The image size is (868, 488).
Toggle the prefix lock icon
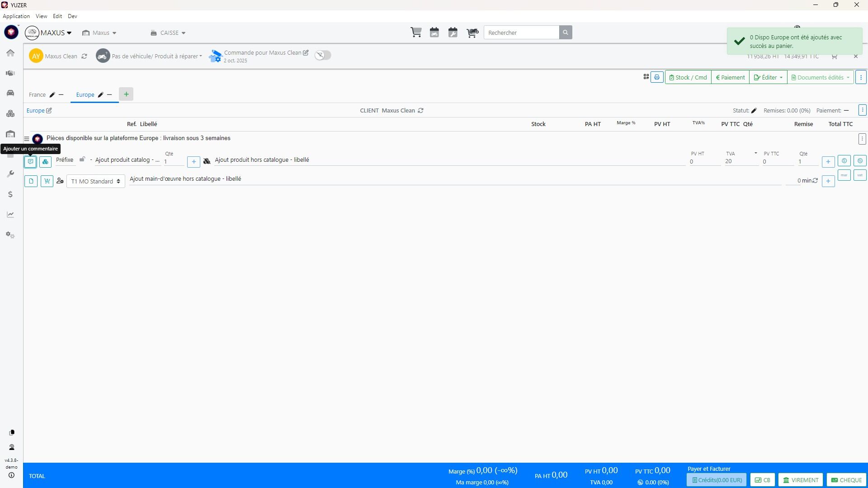pos(82,159)
